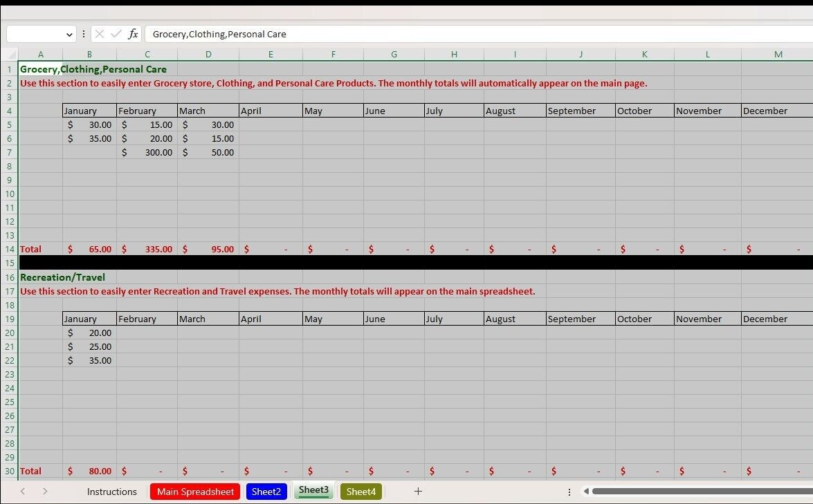Image resolution: width=813 pixels, height=504 pixels.
Task: Go to next sheet tab arrow
Action: (x=45, y=491)
